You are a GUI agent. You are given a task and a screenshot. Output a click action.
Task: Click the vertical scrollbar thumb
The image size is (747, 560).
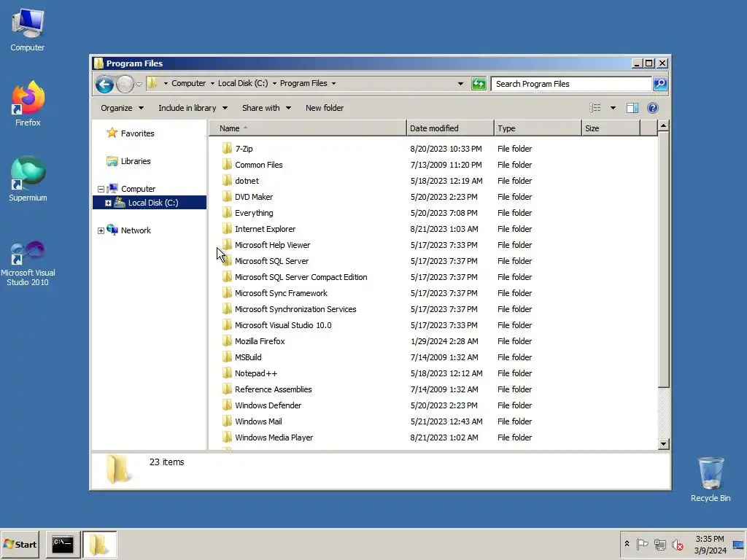click(664, 260)
